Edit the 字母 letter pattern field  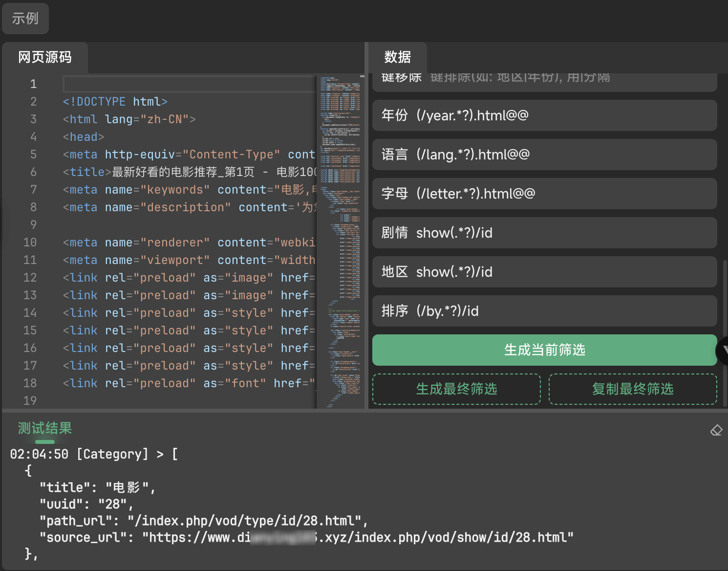(562, 194)
